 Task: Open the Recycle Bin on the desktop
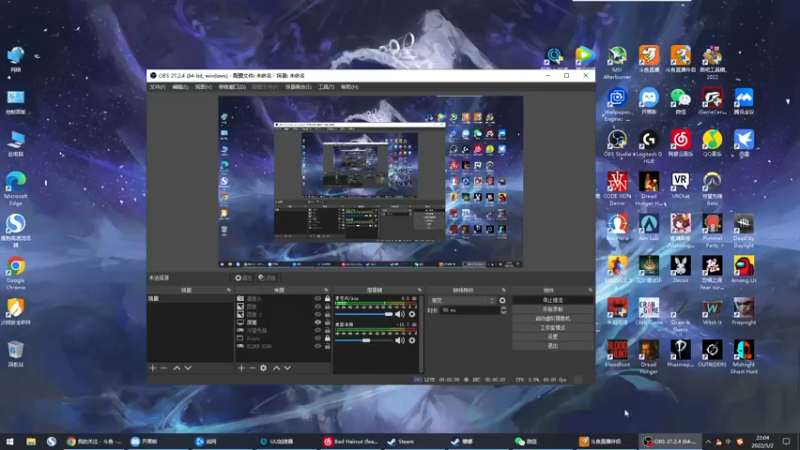click(16, 354)
